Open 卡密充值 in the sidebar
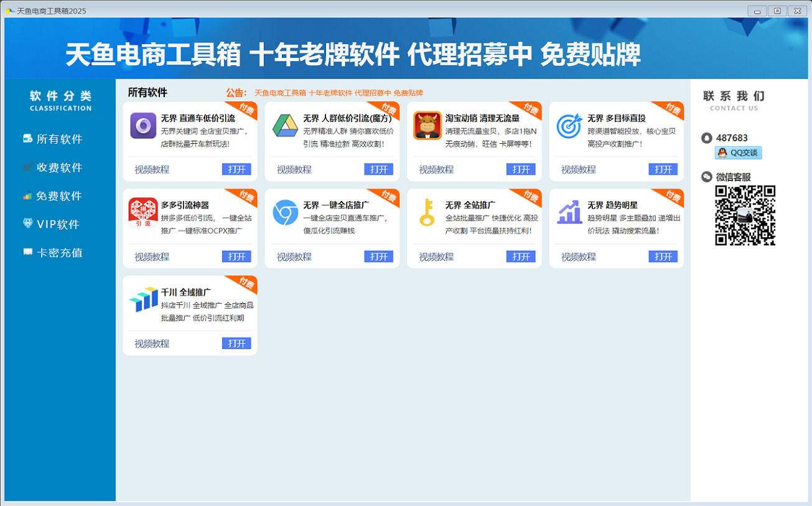Screen dimensions: 812x506 tap(60, 253)
